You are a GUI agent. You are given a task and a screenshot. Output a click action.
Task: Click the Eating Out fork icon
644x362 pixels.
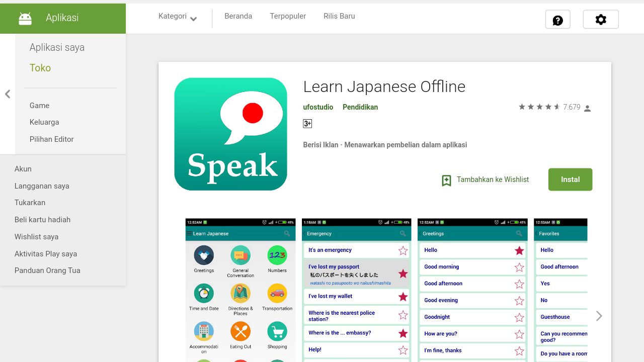pyautogui.click(x=240, y=332)
